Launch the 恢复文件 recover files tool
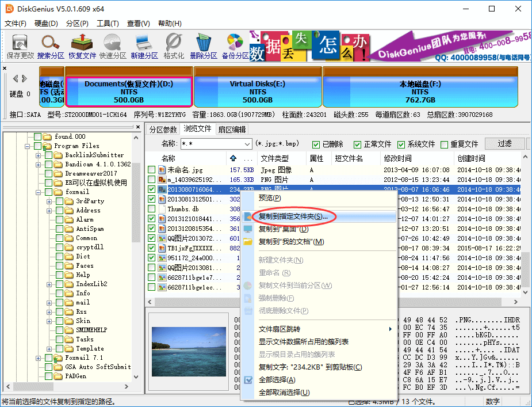532x407 pixels. click(x=82, y=47)
